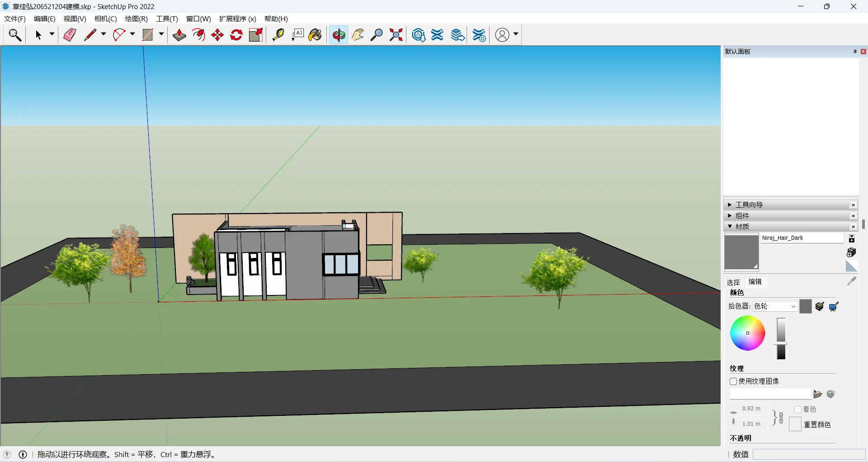The image size is (868, 462).
Task: Activate the Pan hand tool
Action: (358, 35)
